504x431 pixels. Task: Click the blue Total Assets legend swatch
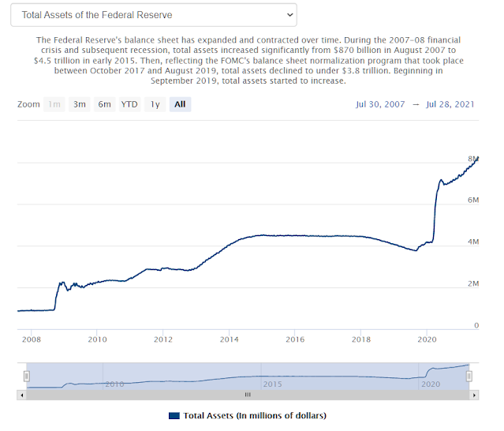click(x=174, y=416)
